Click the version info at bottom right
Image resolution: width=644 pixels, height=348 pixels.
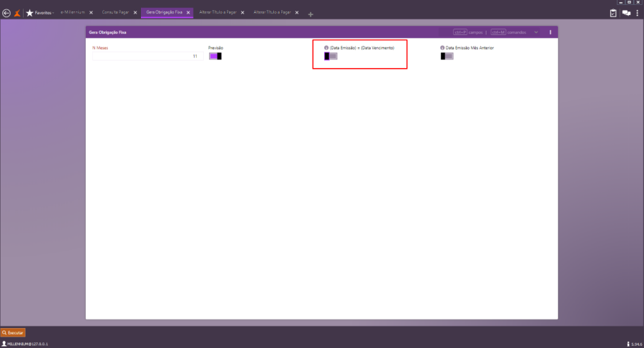coord(635,344)
